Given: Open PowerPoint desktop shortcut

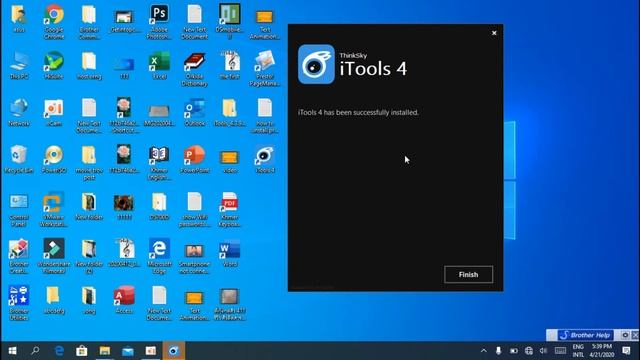Looking at the screenshot, I should 194,159.
